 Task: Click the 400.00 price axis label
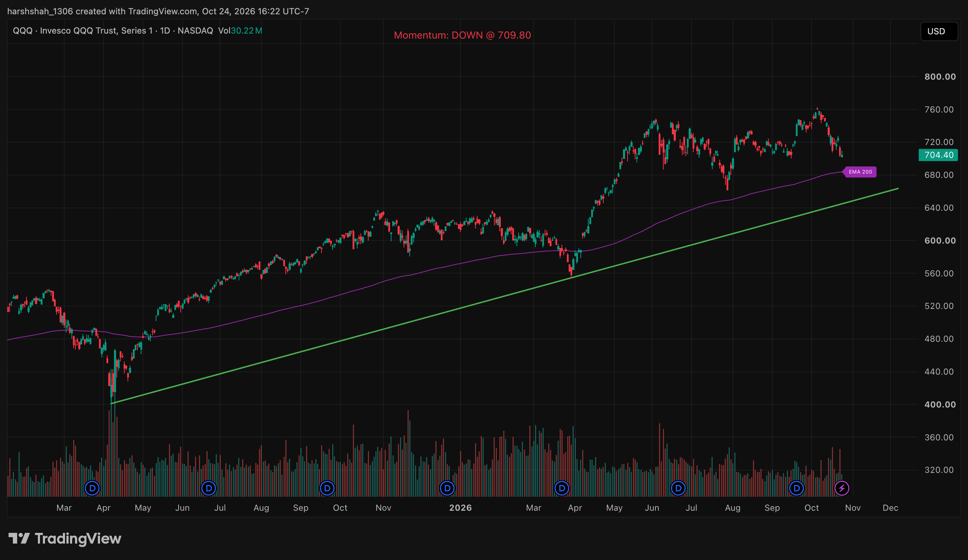click(x=940, y=404)
